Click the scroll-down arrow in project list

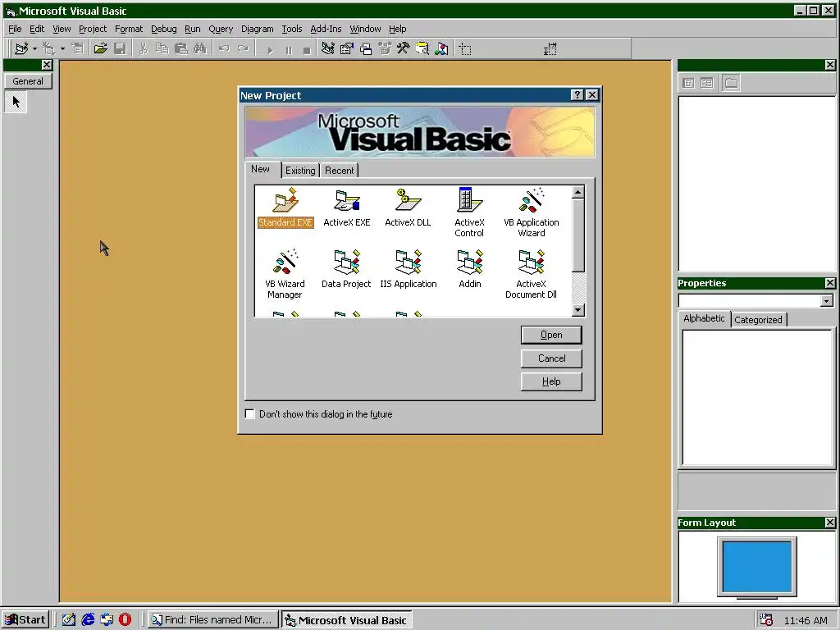578,310
